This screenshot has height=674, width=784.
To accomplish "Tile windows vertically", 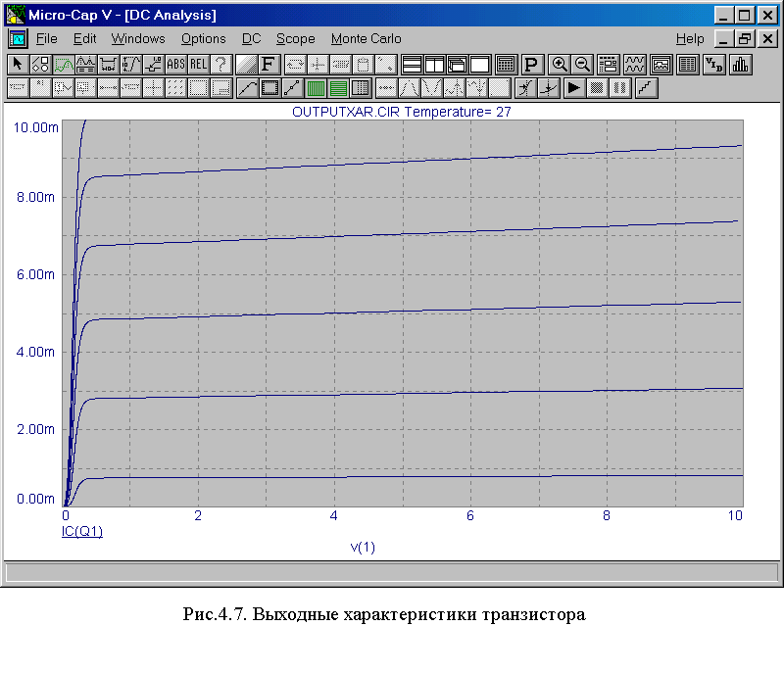I will pyautogui.click(x=434, y=65).
